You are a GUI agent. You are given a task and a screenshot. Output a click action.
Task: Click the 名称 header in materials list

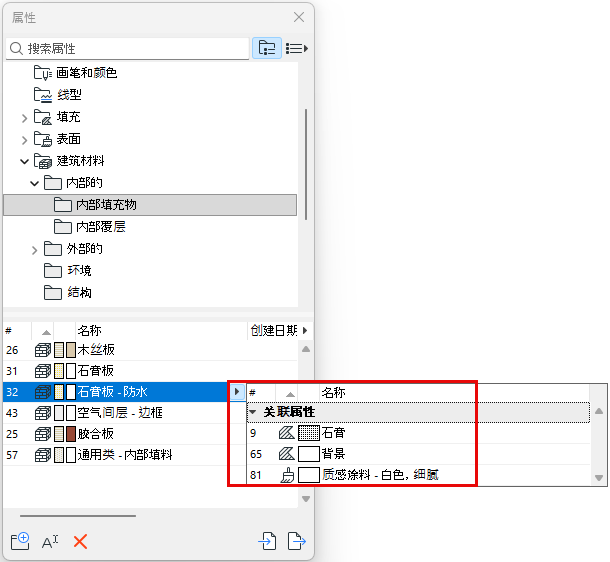click(x=89, y=331)
